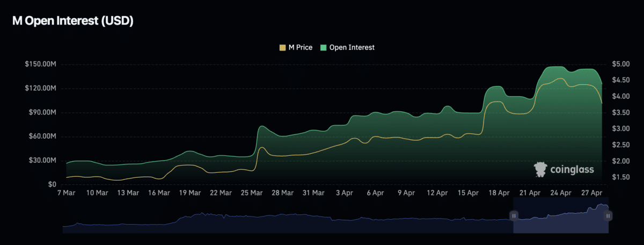Click the $60.00M left axis label
Screen dimensions: 644x245
(x=41, y=136)
